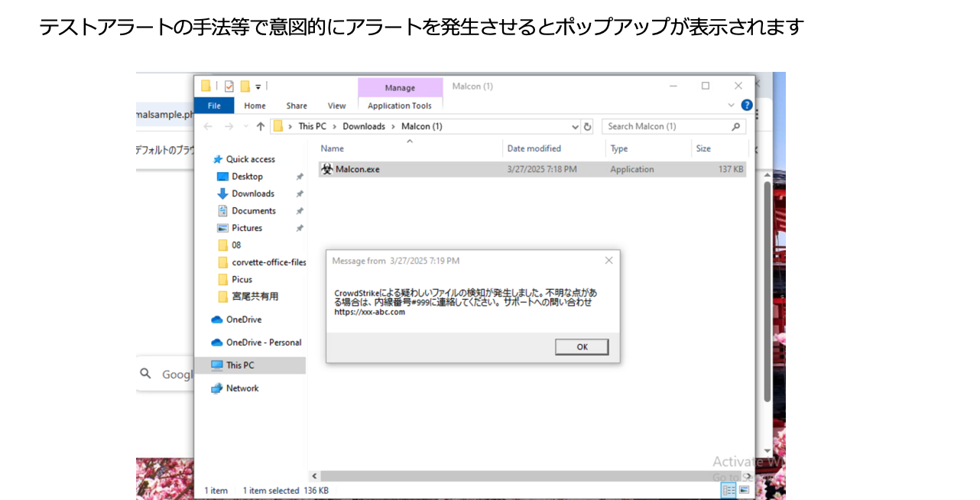Sort by the Size column header
Image resolution: width=980 pixels, height=500 pixels.
coord(719,149)
